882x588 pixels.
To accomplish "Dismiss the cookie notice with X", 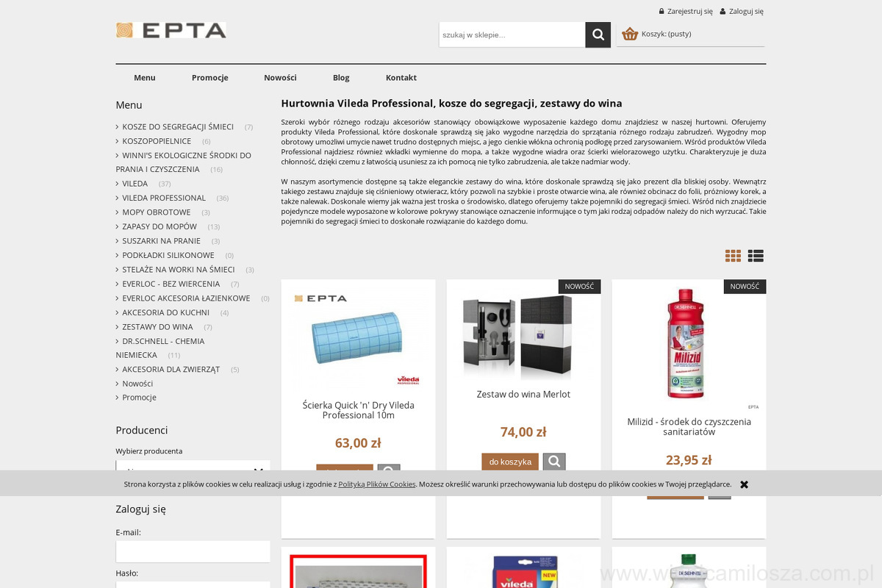I will coord(744,484).
